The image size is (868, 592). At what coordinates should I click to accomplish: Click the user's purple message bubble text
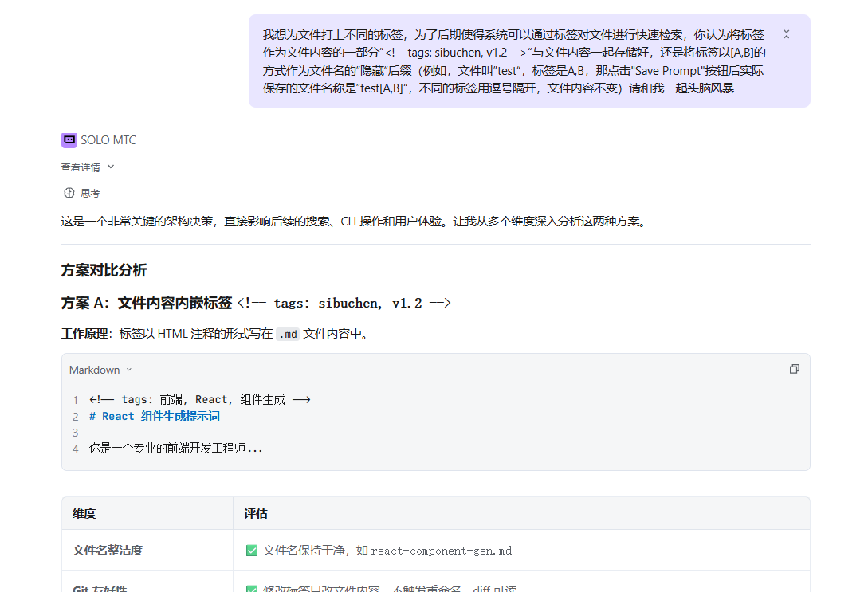coord(513,61)
